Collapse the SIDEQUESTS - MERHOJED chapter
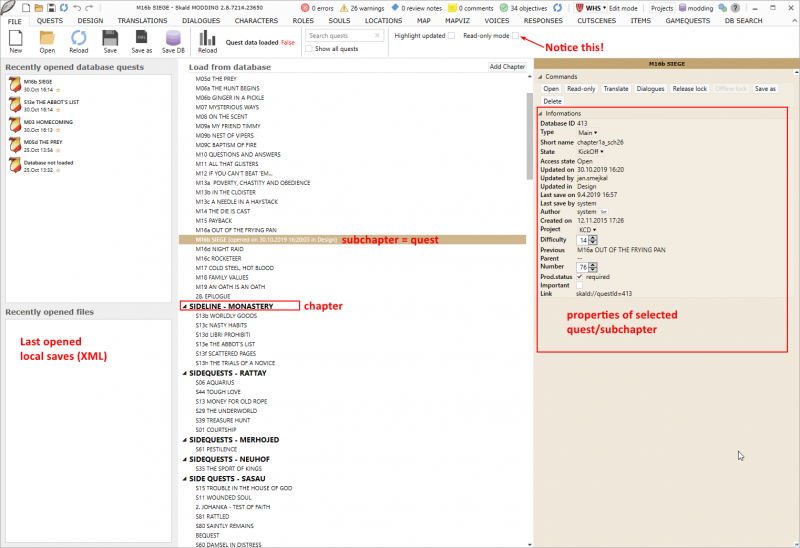This screenshot has width=800, height=548. pyautogui.click(x=185, y=440)
